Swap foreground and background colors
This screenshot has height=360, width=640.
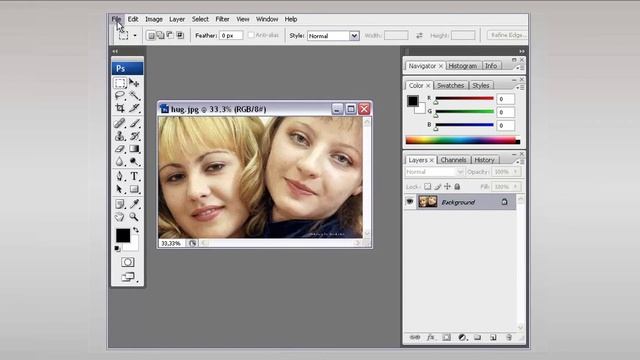click(136, 230)
